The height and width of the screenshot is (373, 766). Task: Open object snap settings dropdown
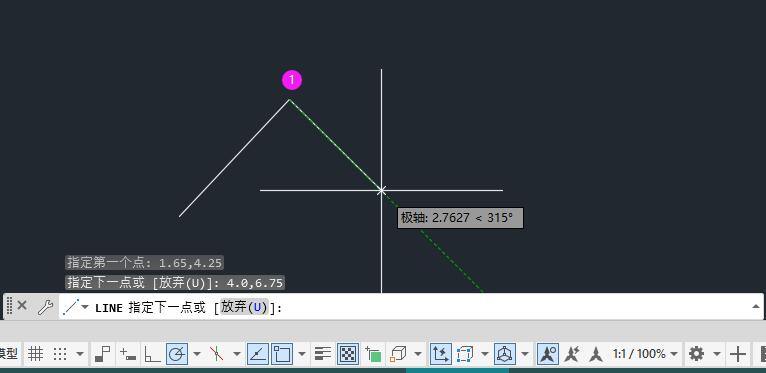[x=301, y=353]
